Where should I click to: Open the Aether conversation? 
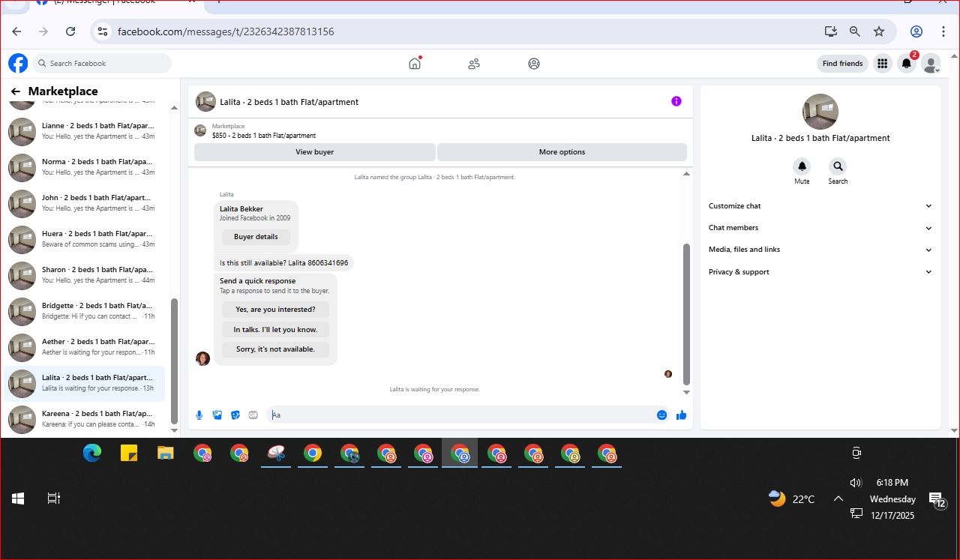click(x=85, y=347)
